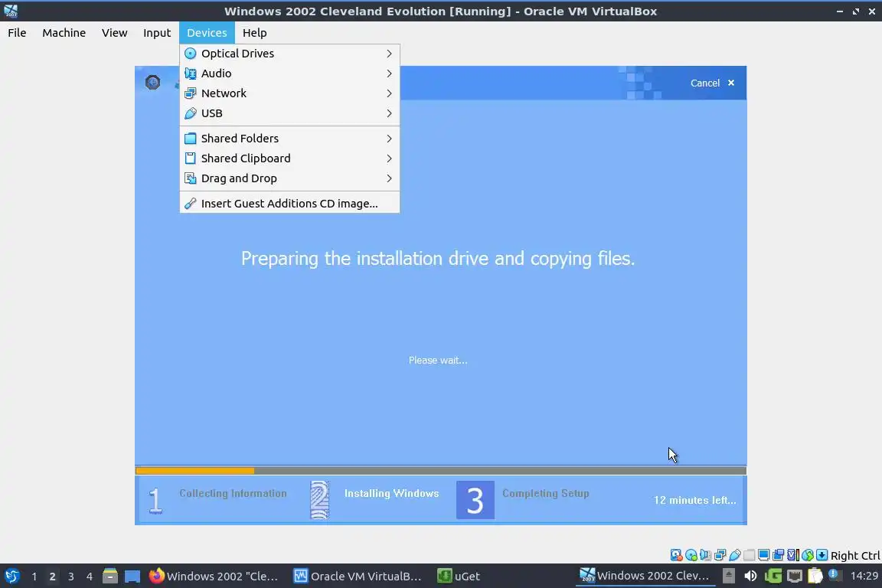Image resolution: width=882 pixels, height=588 pixels.
Task: Click the shared folders status bar icon
Action: pos(750,555)
